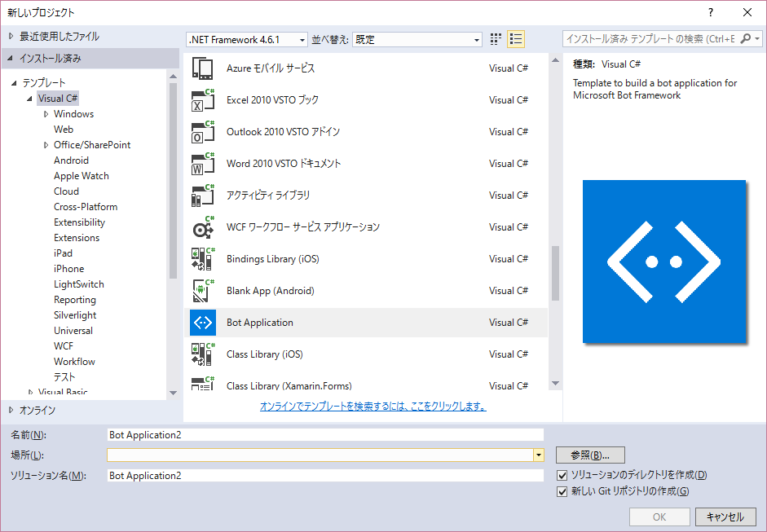Click the Bot Application blue icon
Image resolution: width=767 pixels, height=532 pixels.
pos(202,323)
